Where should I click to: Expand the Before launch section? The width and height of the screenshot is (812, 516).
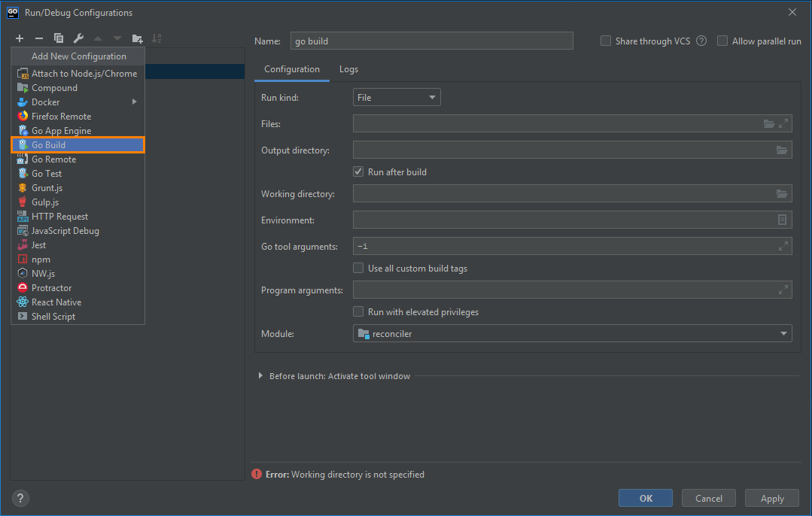260,375
